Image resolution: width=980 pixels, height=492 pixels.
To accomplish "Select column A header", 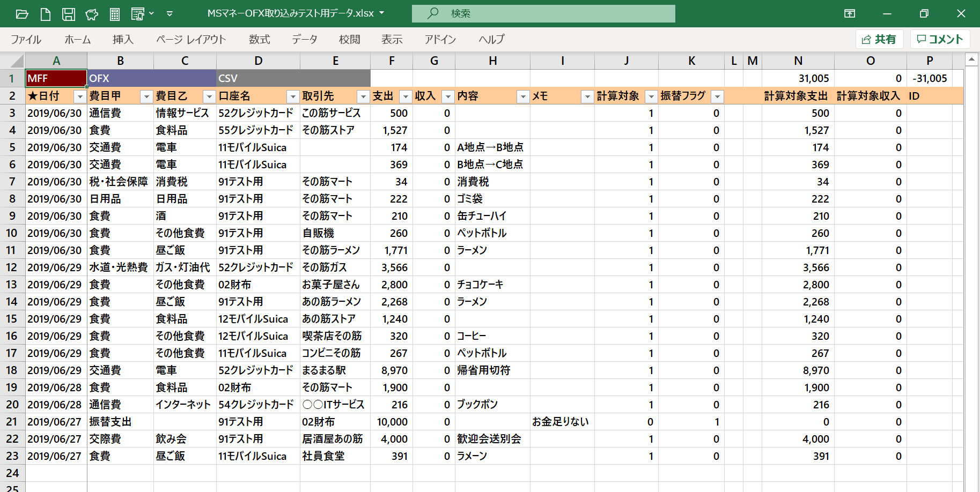I will 56,61.
